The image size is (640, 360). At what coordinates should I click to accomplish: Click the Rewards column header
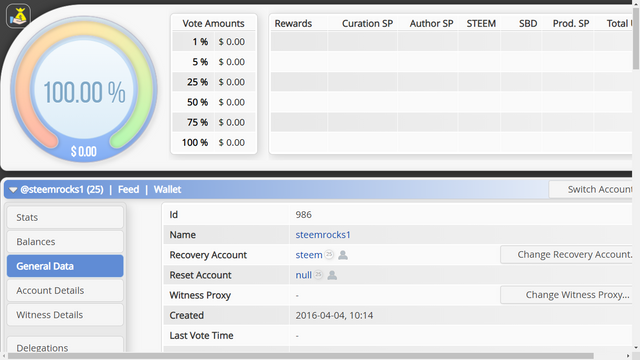tap(293, 23)
